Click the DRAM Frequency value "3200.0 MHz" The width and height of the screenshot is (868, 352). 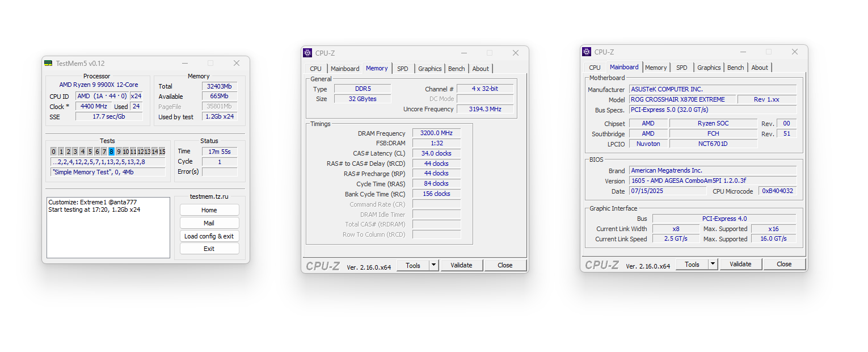tap(436, 133)
